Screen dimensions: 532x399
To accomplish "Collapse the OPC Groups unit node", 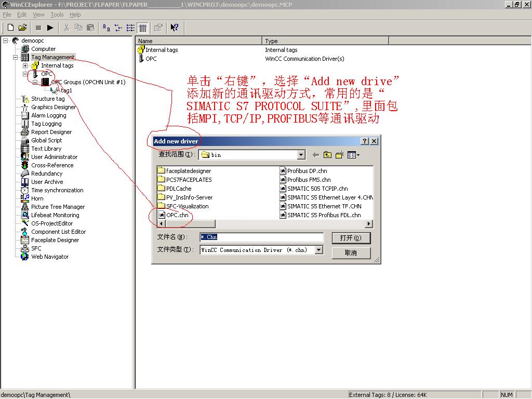I will [35, 82].
